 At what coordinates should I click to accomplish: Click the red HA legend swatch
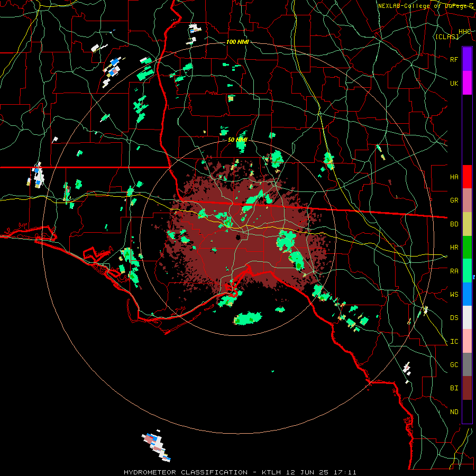(467, 177)
